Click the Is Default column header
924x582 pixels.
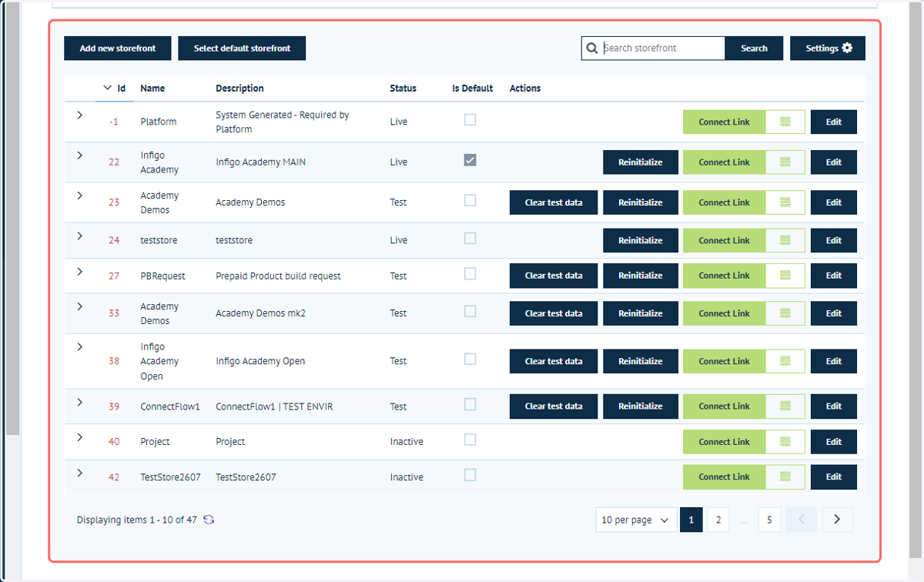click(x=472, y=89)
